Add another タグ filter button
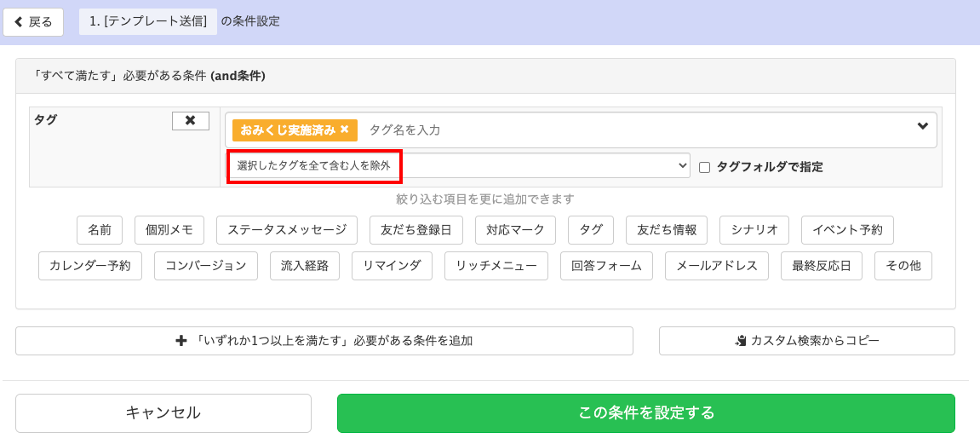 591,230
